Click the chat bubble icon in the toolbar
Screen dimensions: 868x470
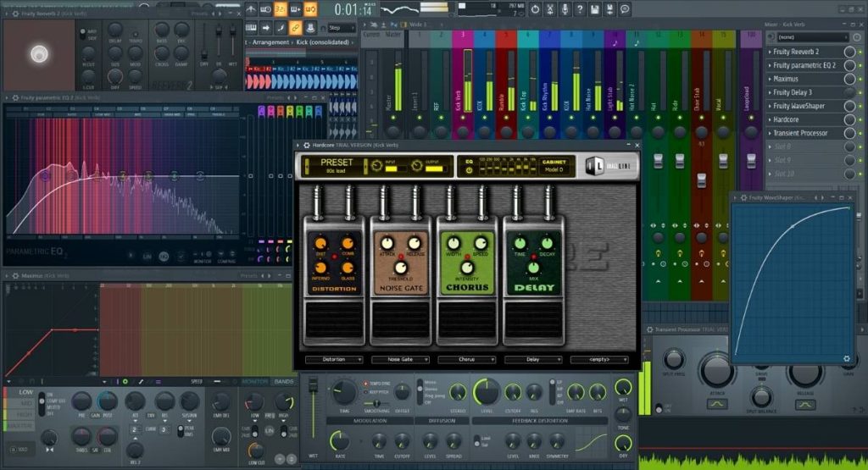click(625, 8)
